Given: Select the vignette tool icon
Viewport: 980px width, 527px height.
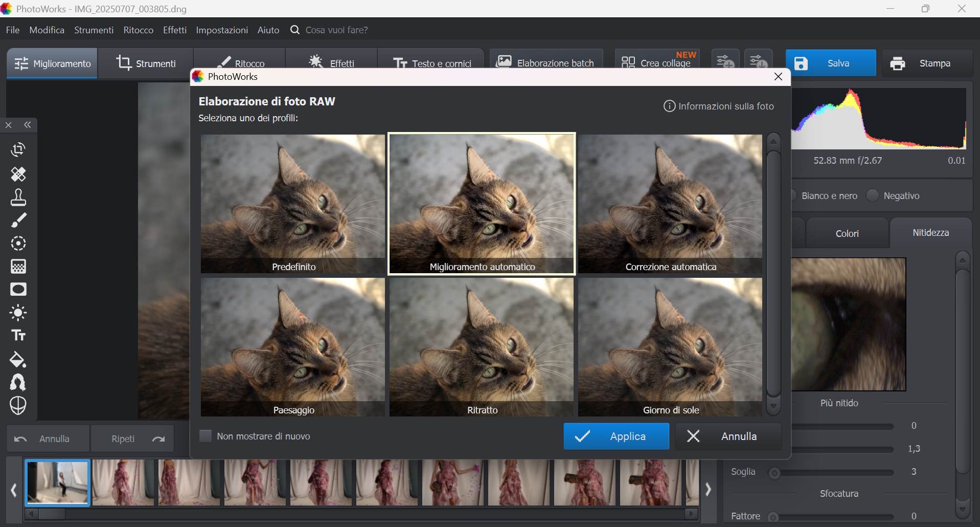Looking at the screenshot, I should (18, 290).
